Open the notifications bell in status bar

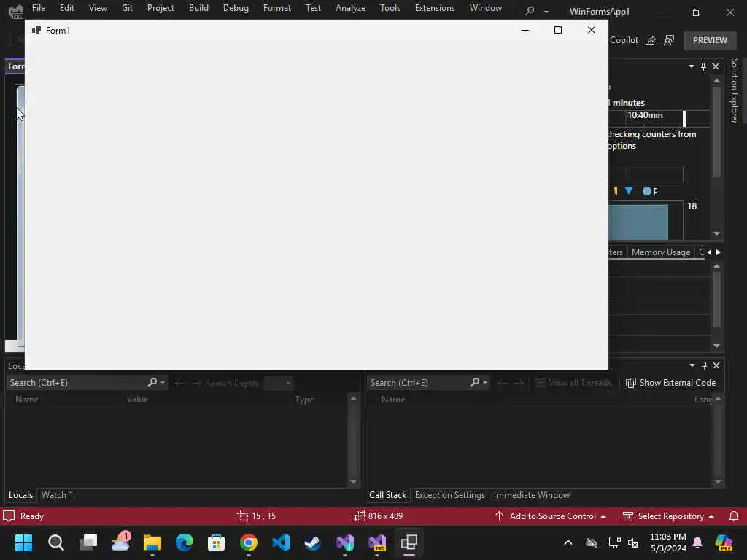[x=734, y=516]
